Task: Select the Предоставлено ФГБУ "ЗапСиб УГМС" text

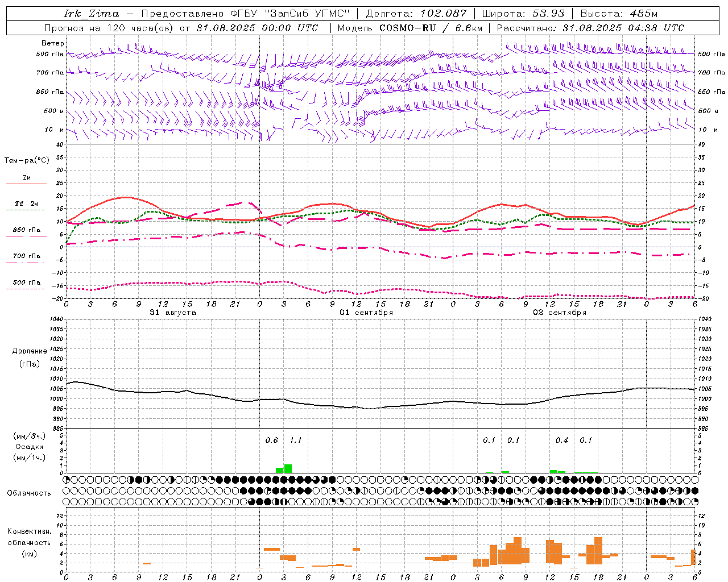Action: [x=245, y=14]
